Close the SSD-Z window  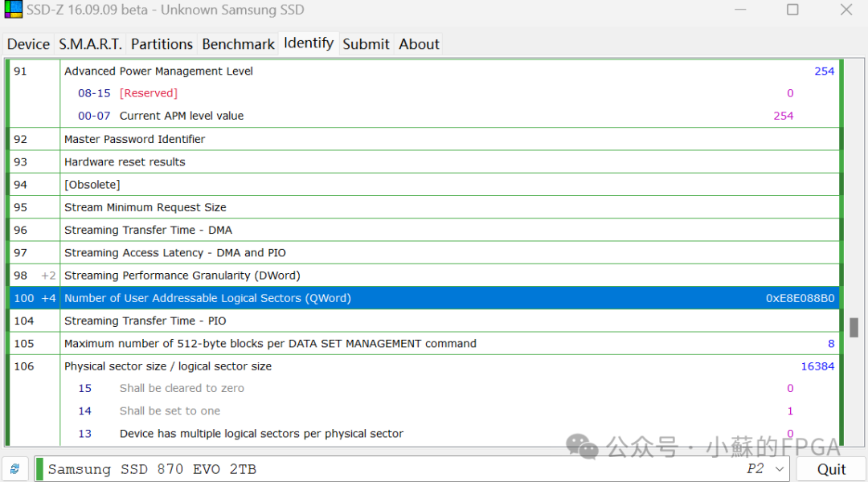pos(845,10)
